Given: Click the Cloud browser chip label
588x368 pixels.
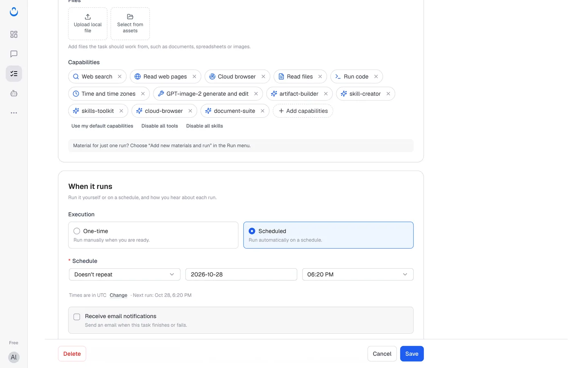Looking at the screenshot, I should 237,76.
